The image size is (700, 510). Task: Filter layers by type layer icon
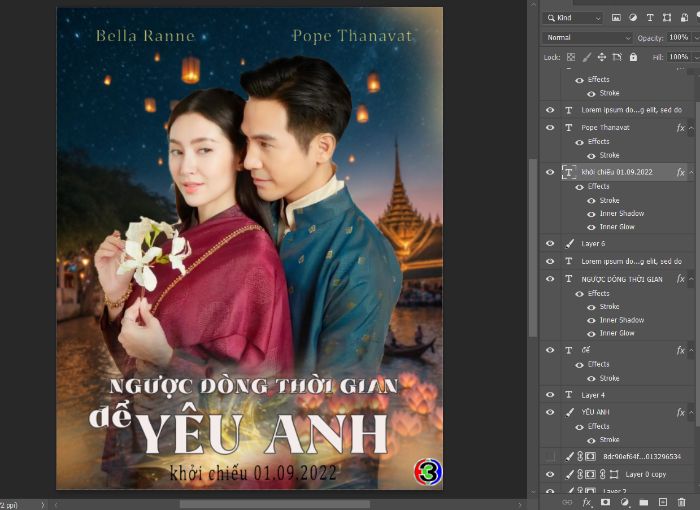(x=650, y=18)
